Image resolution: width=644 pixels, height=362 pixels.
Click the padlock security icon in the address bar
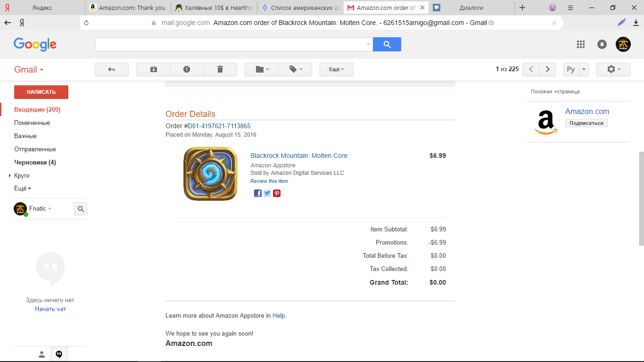(x=153, y=23)
